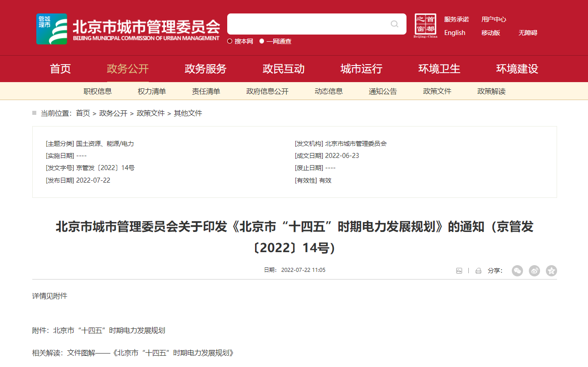
Task: Open the 政务公开 main navigation tab
Action: (x=128, y=69)
